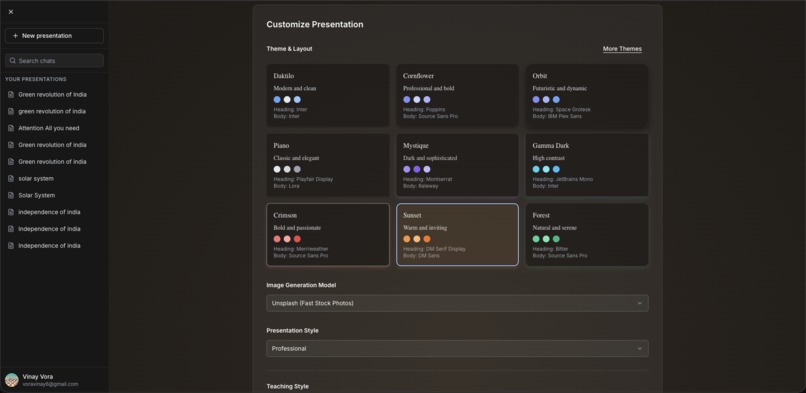The height and width of the screenshot is (393, 806).
Task: Click document icon beside lowercase 'solar system'
Action: (11, 178)
